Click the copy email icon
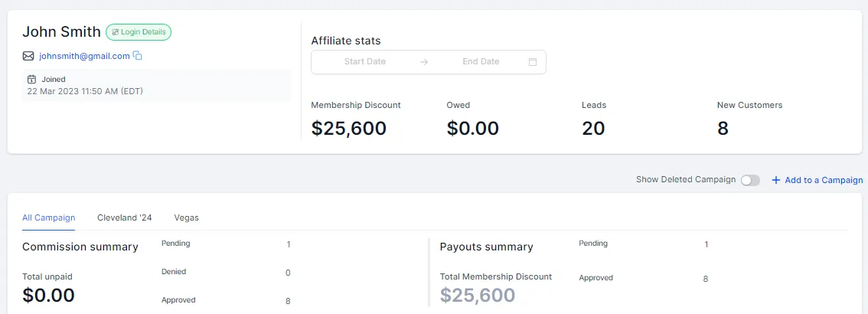 coord(138,56)
